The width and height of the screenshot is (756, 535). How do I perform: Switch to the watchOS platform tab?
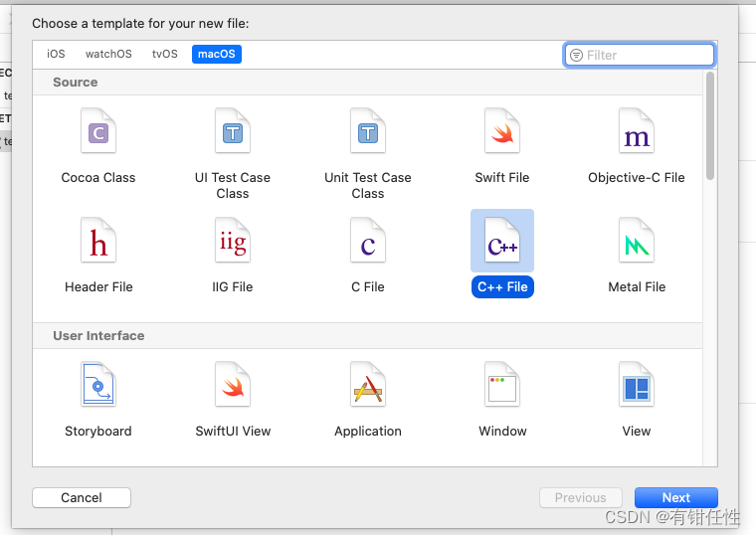108,54
